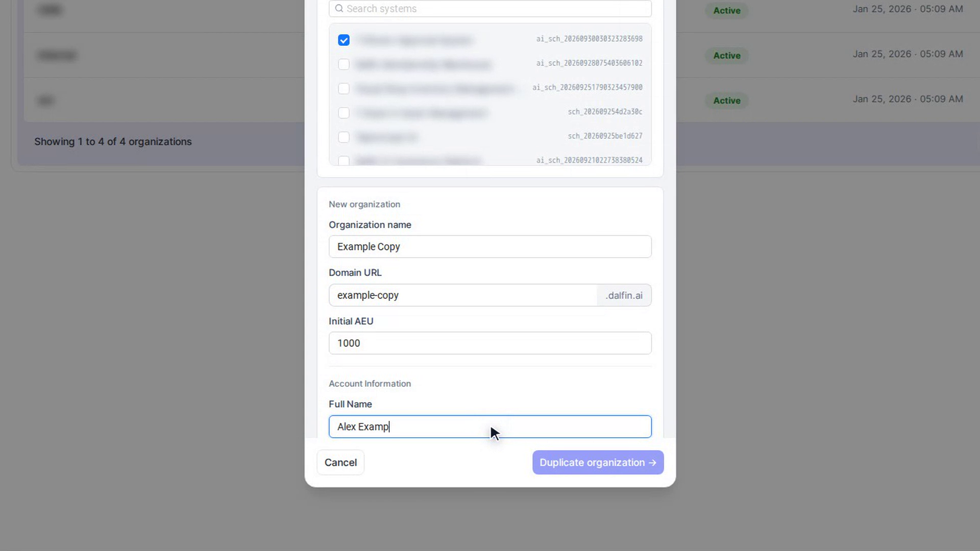Check the system ai_sch_2026092807540360​6102 checkbox

pyautogui.click(x=344, y=64)
